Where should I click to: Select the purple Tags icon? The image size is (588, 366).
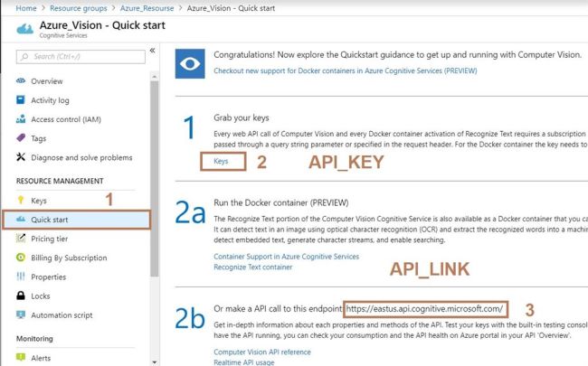click(x=21, y=138)
